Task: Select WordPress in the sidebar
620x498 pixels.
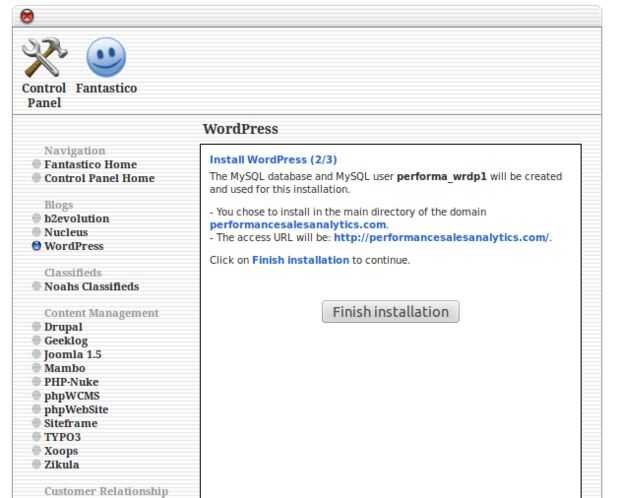Action: coord(74,246)
